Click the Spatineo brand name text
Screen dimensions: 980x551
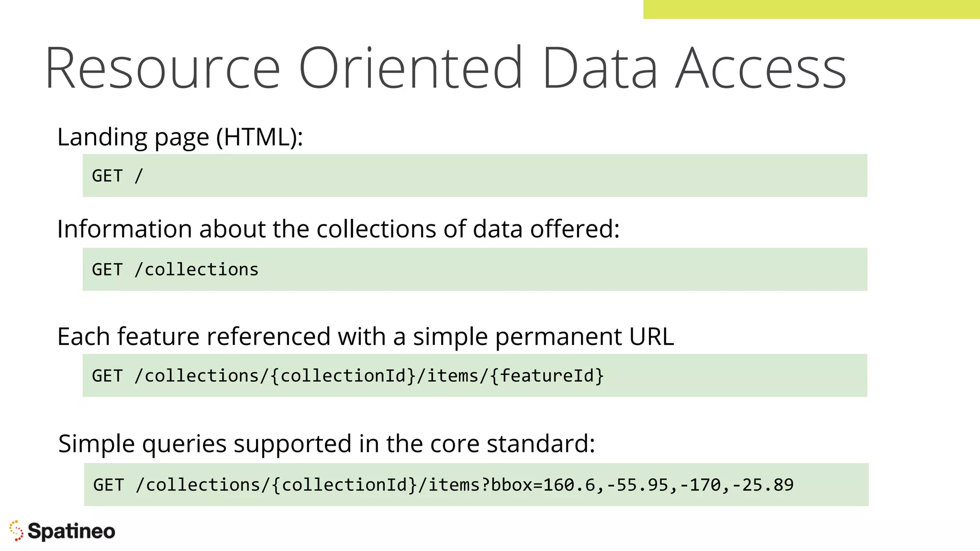[x=71, y=531]
